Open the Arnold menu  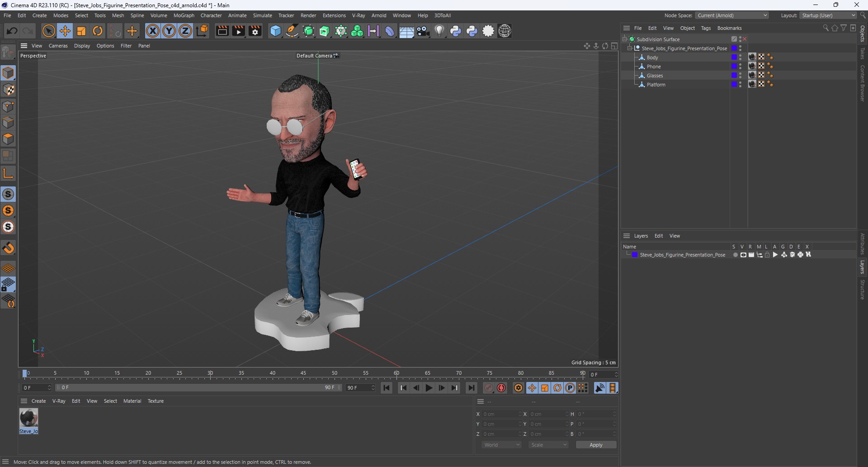point(379,15)
